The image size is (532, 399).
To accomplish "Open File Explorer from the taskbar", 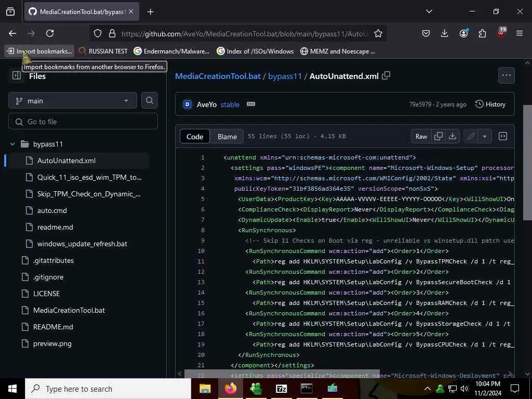I will tap(205, 389).
